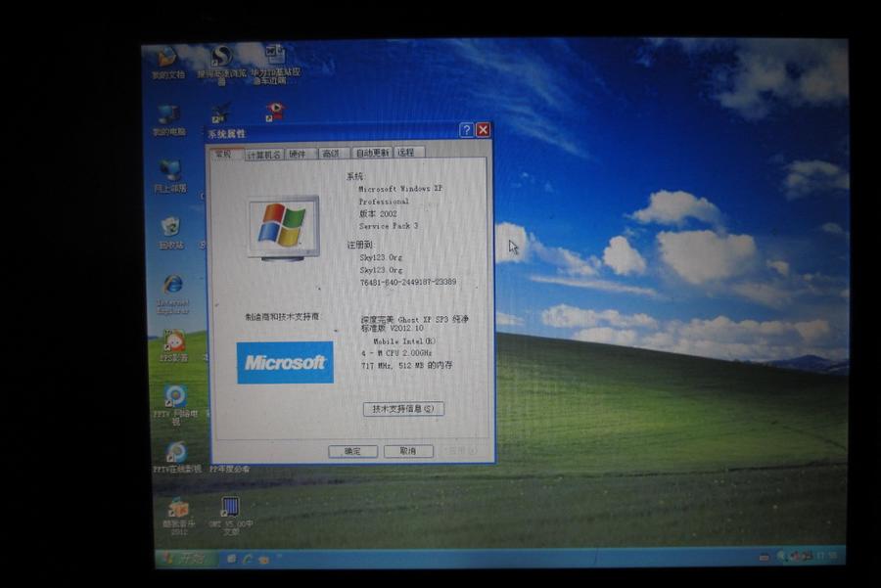Click the OK (确定) button
The width and height of the screenshot is (881, 588).
point(352,451)
